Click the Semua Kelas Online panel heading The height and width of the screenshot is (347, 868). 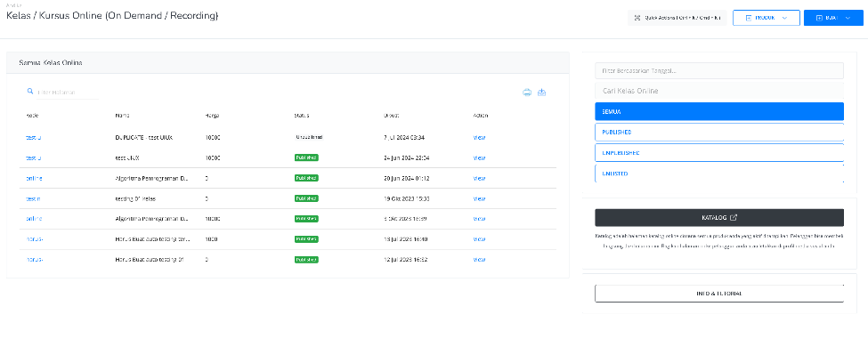click(x=51, y=63)
